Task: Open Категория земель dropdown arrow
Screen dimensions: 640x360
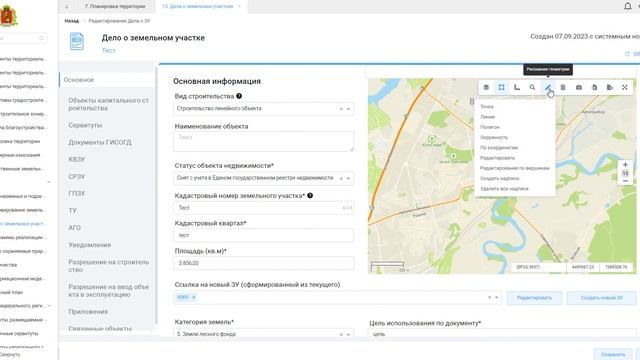Action: tap(348, 334)
